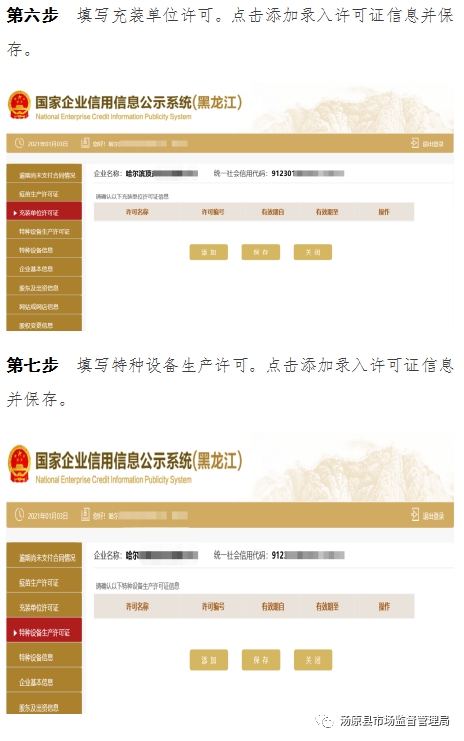Click the 许可编号 column header in step seven table
The width and height of the screenshot is (464, 741).
pyautogui.click(x=213, y=606)
